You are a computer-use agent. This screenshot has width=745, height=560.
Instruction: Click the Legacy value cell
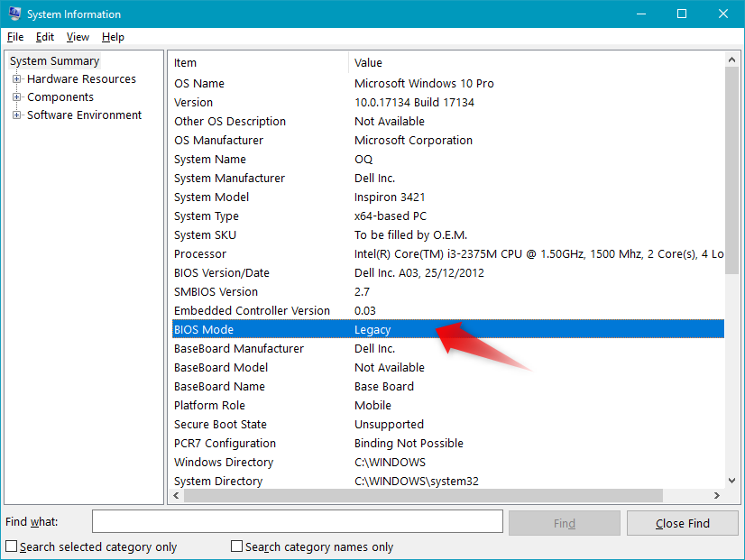tap(372, 330)
